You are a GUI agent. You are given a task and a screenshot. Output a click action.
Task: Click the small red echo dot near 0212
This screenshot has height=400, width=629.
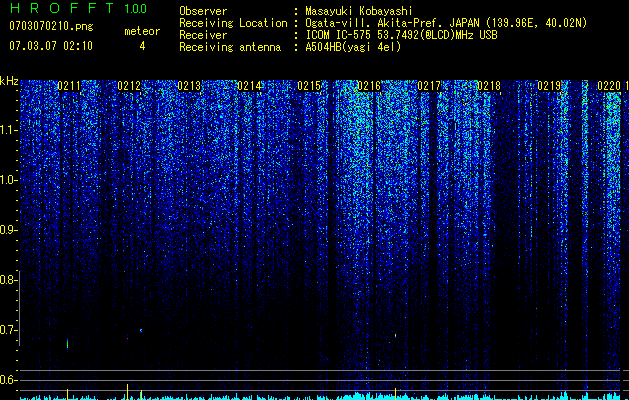pos(128,339)
